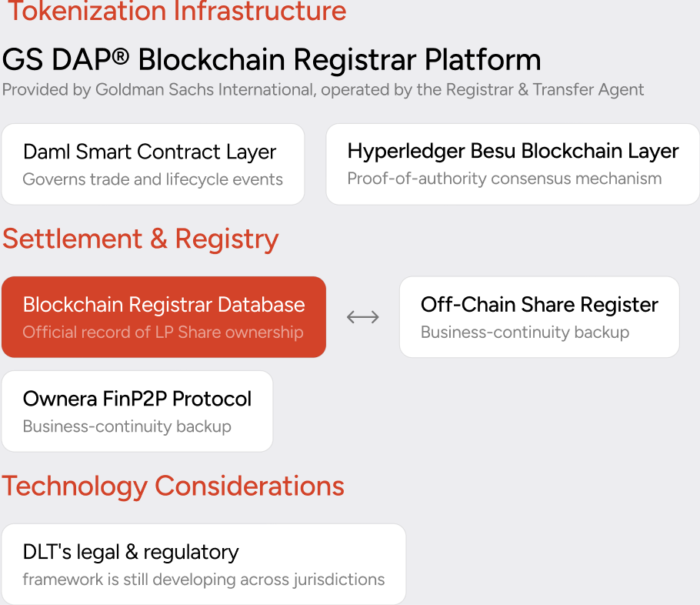700x605 pixels.
Task: Click the Tokenization Infrastructure heading
Action: click(177, 11)
